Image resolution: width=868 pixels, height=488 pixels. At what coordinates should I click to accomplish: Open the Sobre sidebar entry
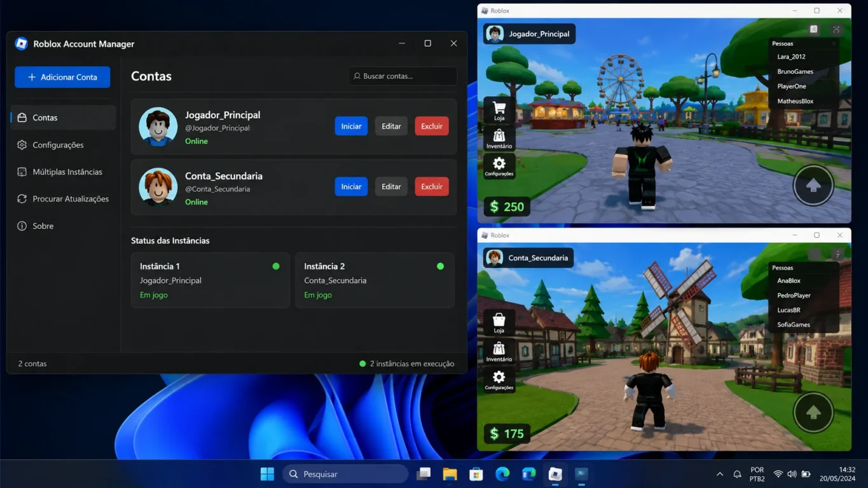tap(63, 226)
